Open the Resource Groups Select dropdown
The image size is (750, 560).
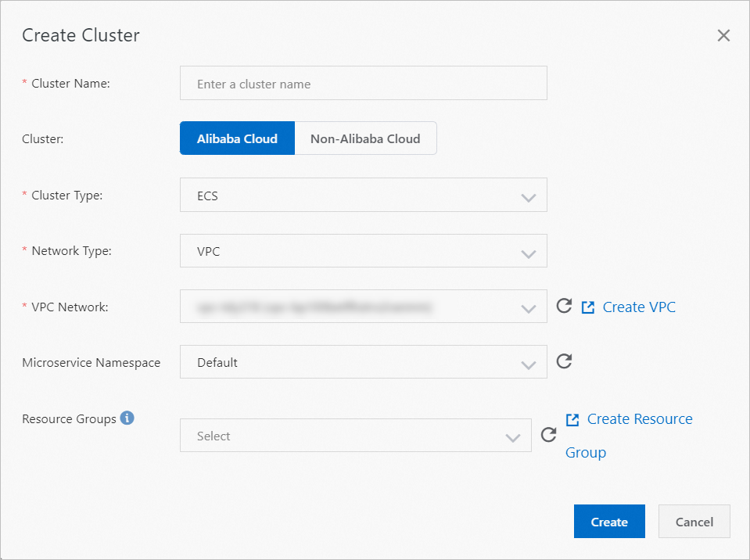click(x=355, y=435)
